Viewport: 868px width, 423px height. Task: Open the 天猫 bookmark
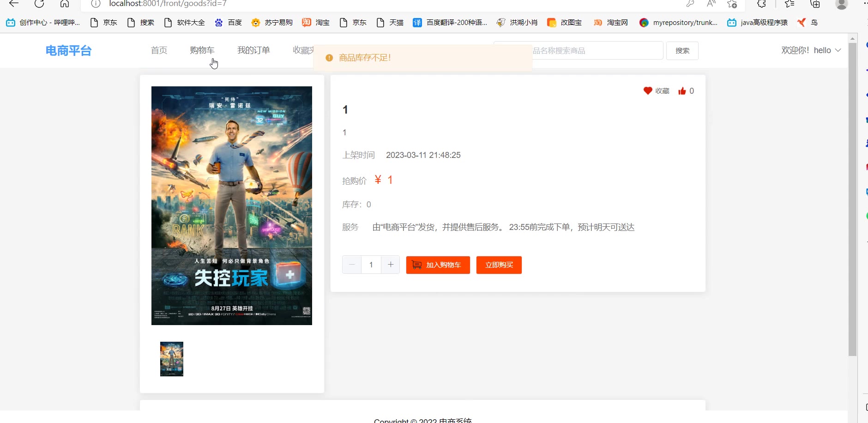coord(390,22)
